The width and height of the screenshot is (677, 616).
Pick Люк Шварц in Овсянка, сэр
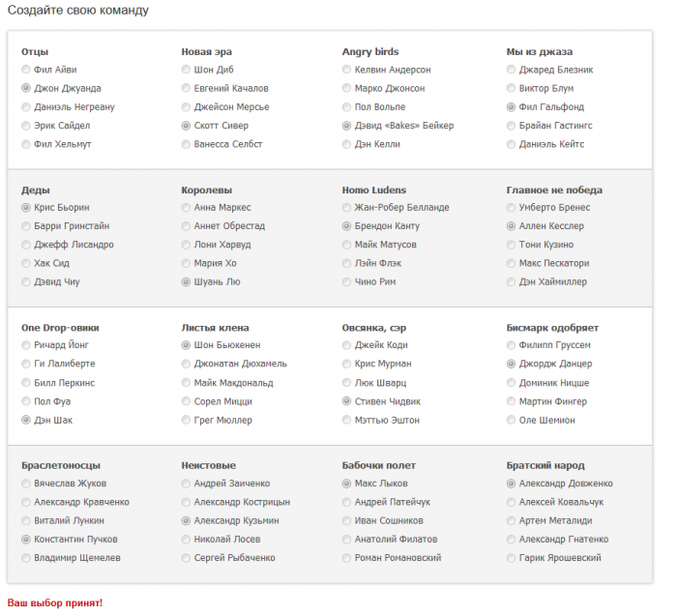pyautogui.click(x=347, y=383)
